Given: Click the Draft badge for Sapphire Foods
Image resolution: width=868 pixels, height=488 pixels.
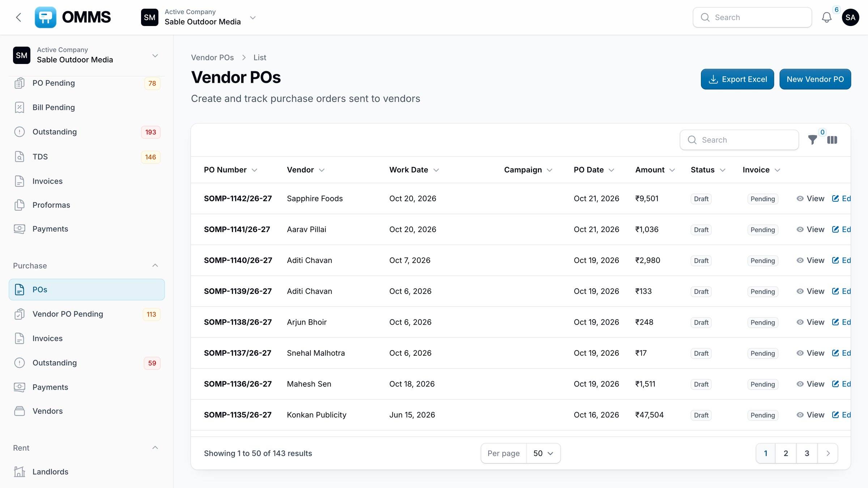Looking at the screenshot, I should 701,199.
